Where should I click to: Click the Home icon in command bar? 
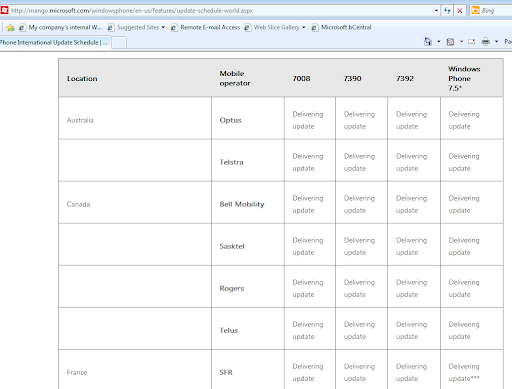point(428,42)
